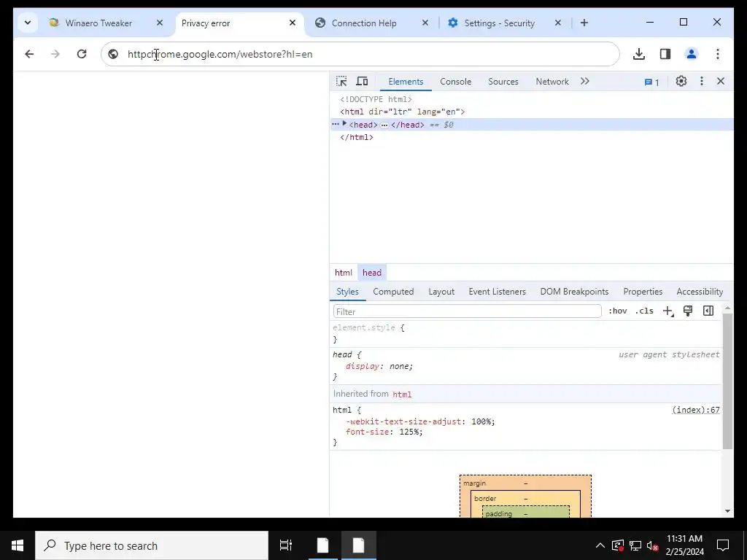
Task: Open the DOM Breakpoints sub-tab
Action: click(x=574, y=292)
